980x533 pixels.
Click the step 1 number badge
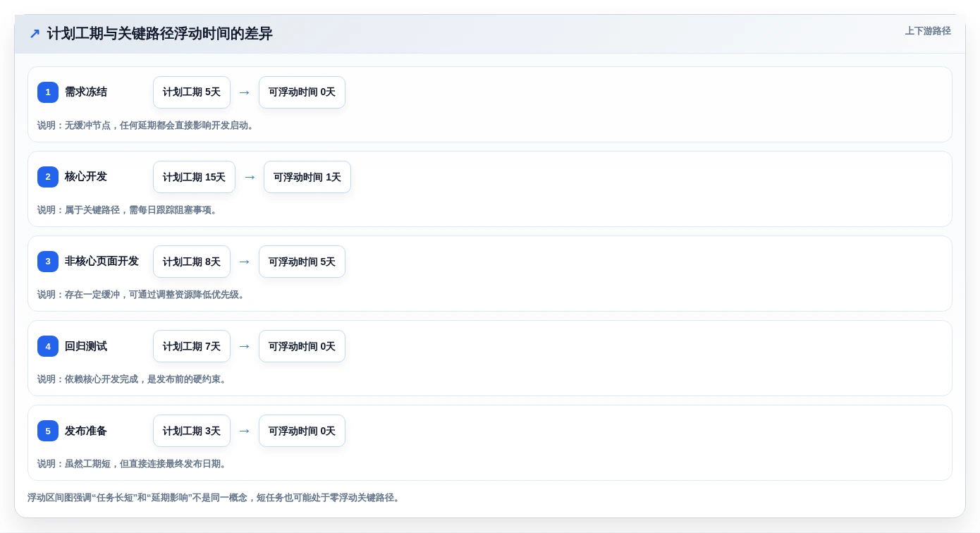tap(48, 92)
